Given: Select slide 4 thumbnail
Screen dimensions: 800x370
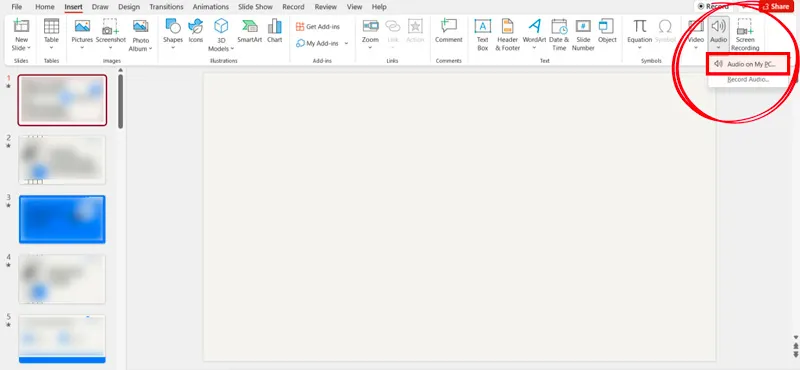Looking at the screenshot, I should pos(62,279).
